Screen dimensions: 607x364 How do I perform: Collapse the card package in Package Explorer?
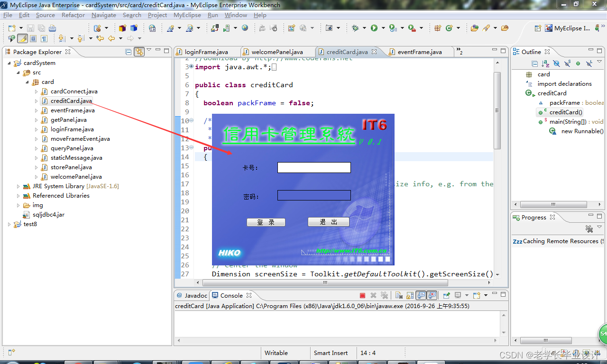coord(28,82)
